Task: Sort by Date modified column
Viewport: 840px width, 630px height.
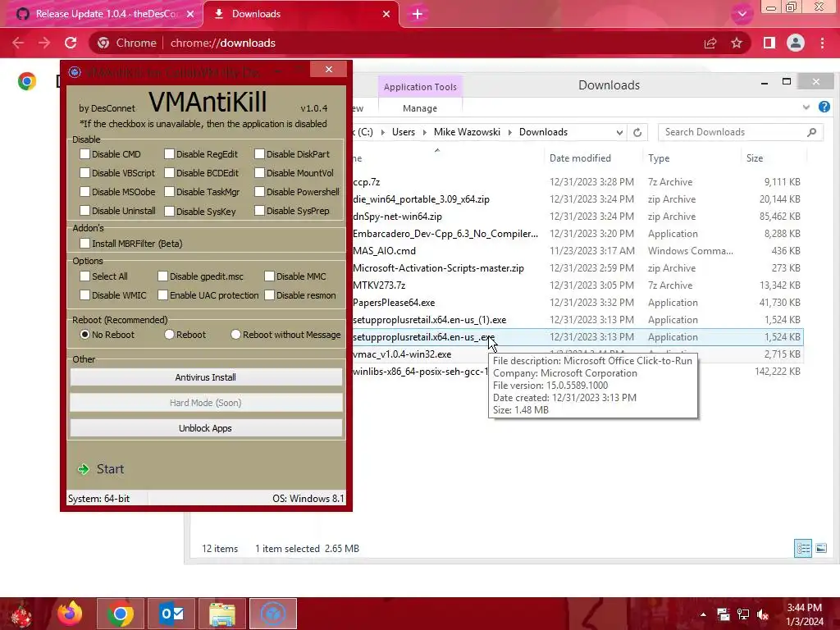Action: pyautogui.click(x=580, y=158)
